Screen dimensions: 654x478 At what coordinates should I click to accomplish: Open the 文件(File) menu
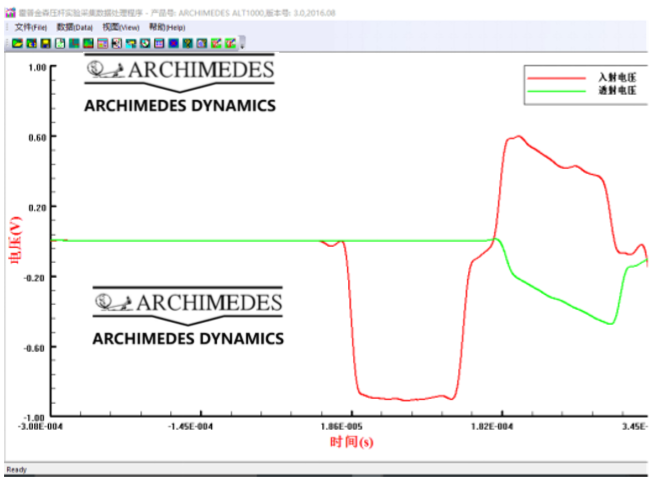30,28
